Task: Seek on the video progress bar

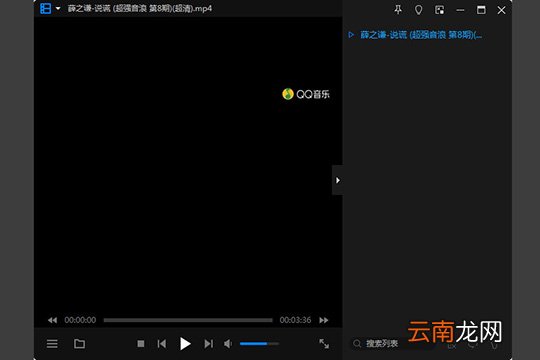Action: click(188, 320)
